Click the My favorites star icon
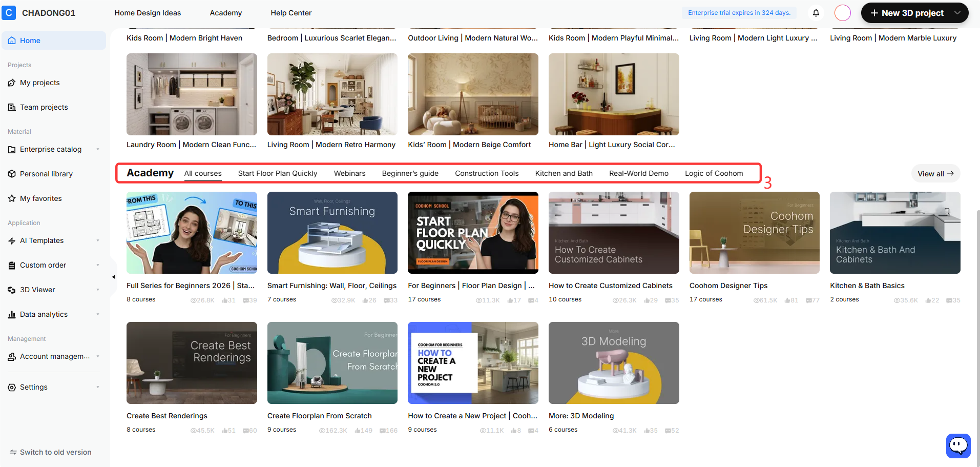The height and width of the screenshot is (467, 980). pyautogui.click(x=12, y=198)
